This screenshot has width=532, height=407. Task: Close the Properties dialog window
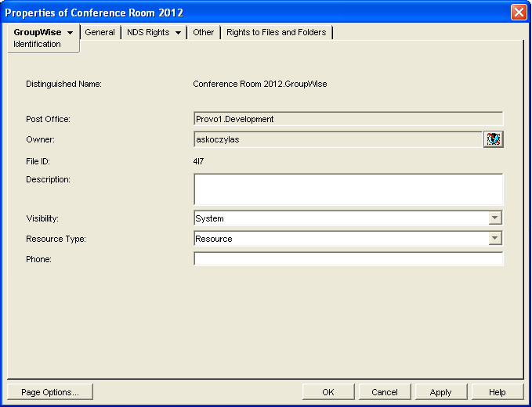pos(518,13)
